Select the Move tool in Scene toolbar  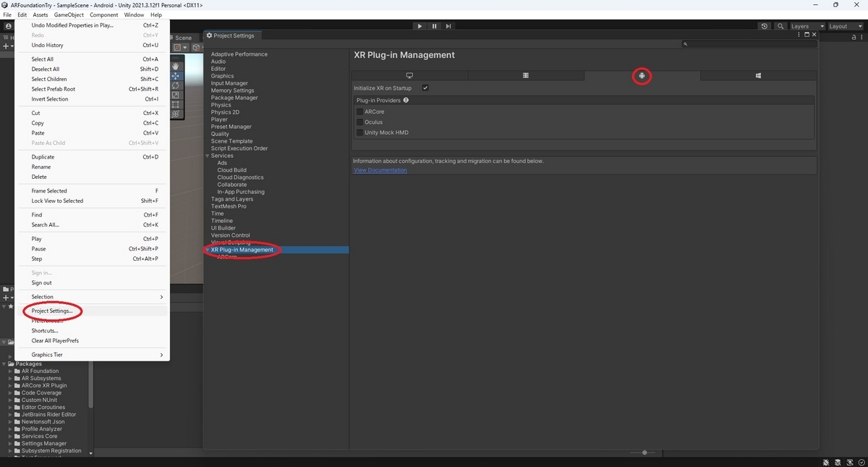[x=175, y=76]
